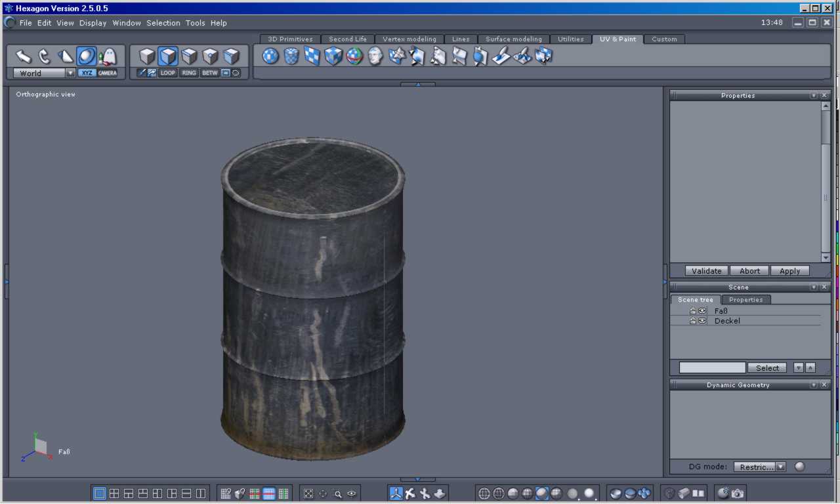Collapse the Properties panel via arrow
This screenshot has width=840, height=504.
click(814, 96)
